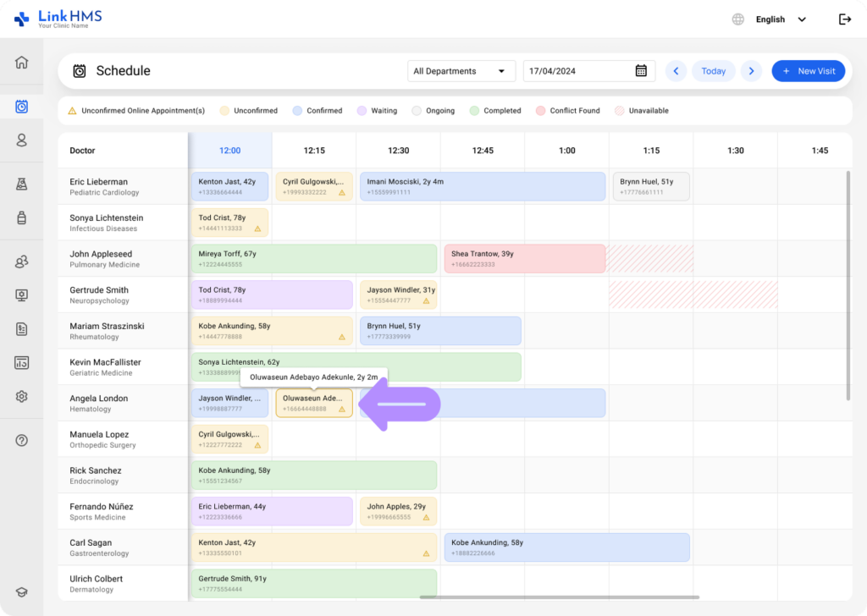This screenshot has height=616, width=867.
Task: Click the horizontal schedule scrollbar
Action: point(560,597)
